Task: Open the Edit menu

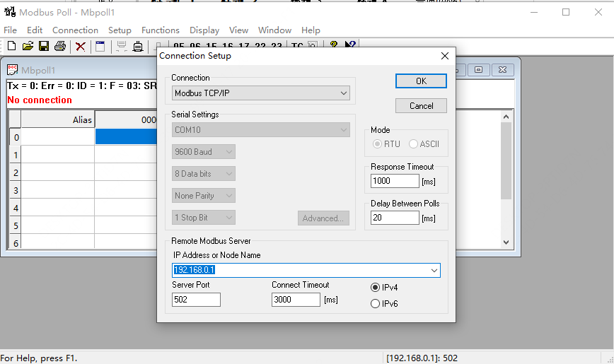Action: [x=35, y=30]
